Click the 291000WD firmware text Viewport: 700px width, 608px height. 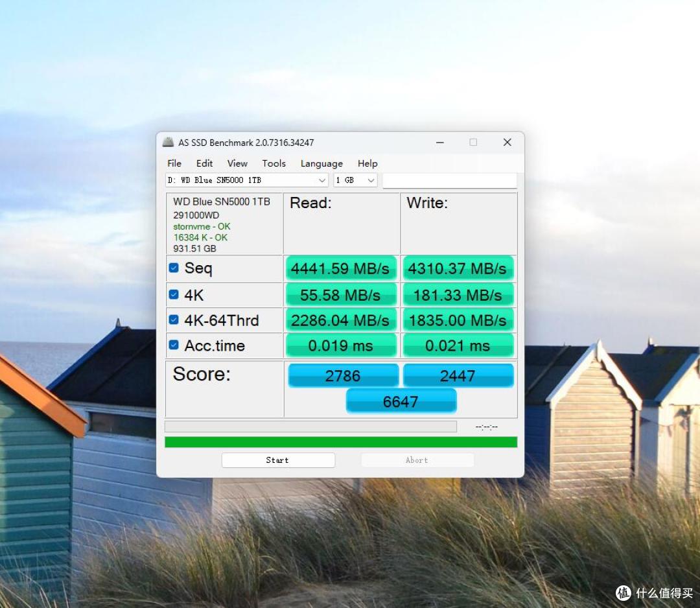(x=196, y=215)
